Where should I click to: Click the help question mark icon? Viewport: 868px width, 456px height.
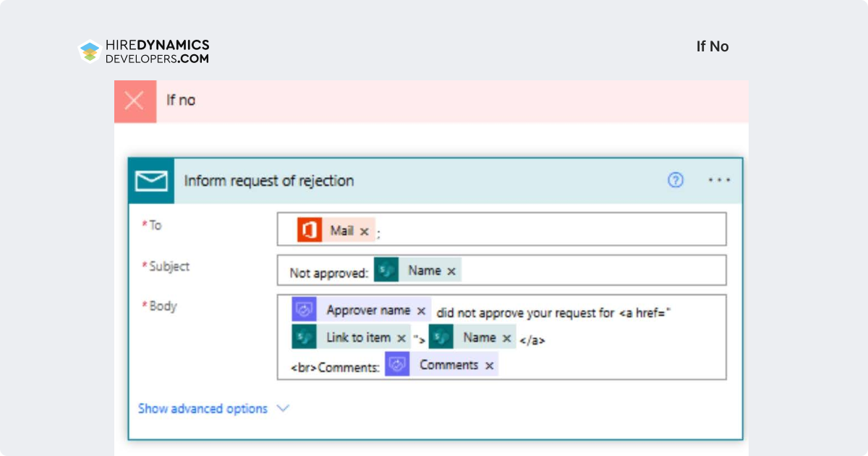tap(675, 180)
